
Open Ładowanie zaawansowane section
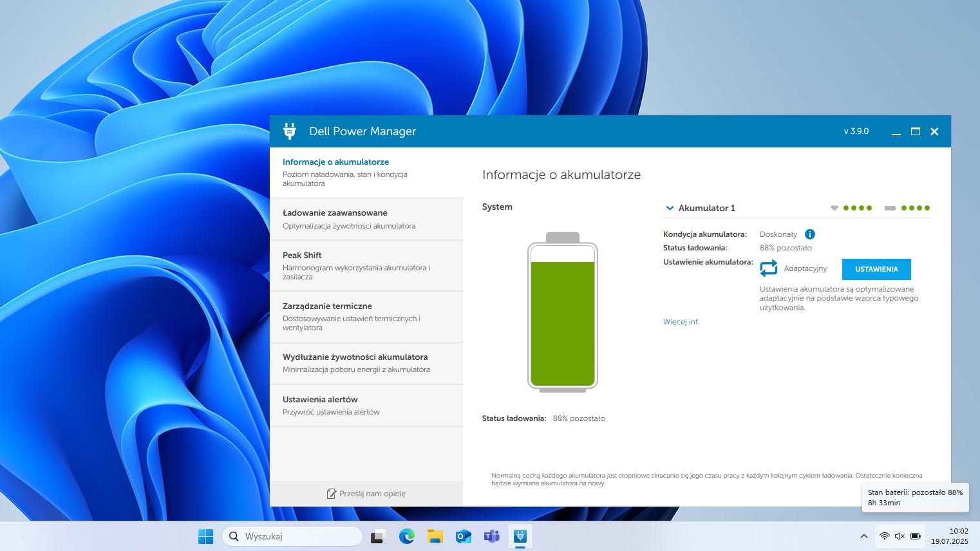pos(366,219)
